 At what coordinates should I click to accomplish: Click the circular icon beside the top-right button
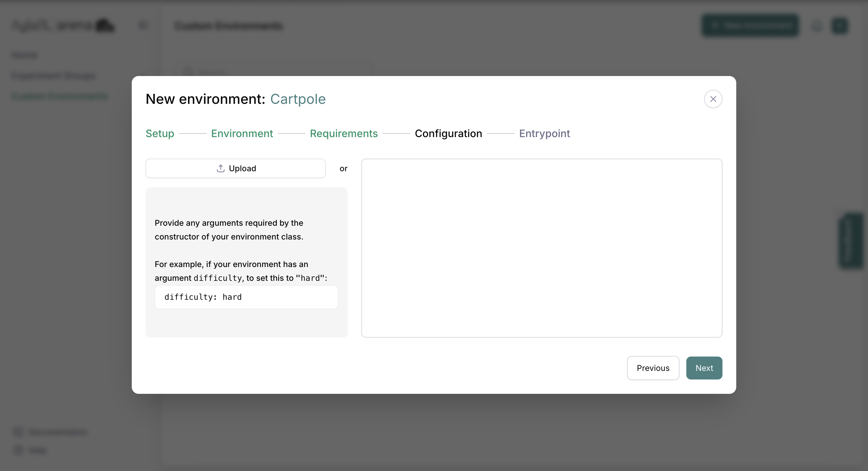816,25
